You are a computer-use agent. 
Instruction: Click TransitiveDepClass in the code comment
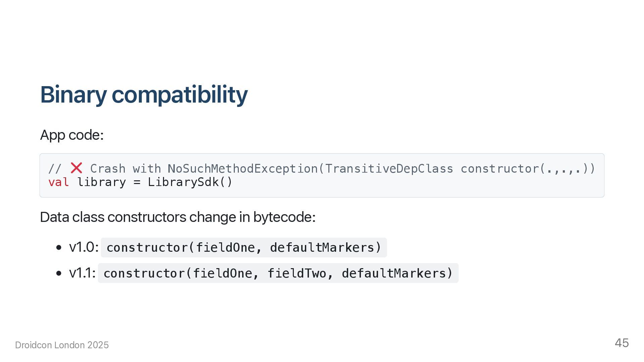click(389, 169)
